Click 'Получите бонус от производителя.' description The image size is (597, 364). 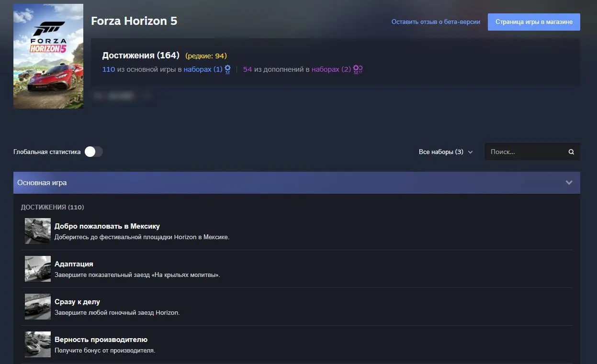tap(105, 351)
